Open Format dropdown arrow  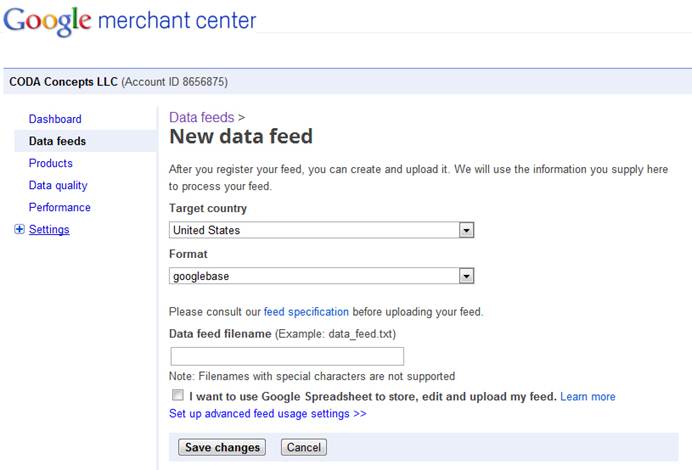466,276
